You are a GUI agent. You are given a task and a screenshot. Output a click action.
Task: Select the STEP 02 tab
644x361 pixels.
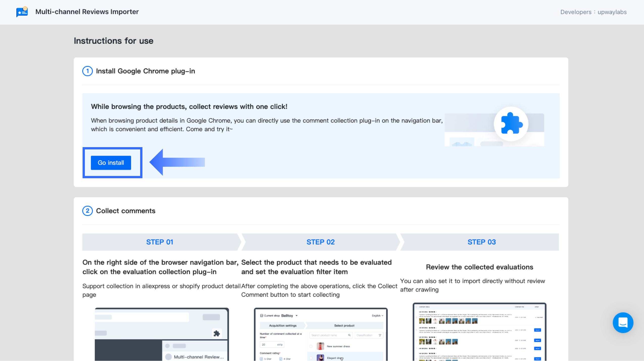[x=320, y=242]
